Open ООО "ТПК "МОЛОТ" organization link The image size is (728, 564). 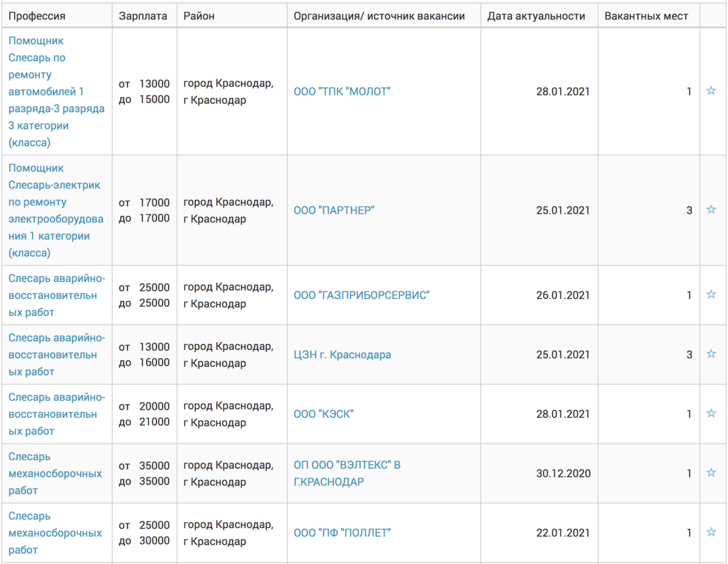342,92
